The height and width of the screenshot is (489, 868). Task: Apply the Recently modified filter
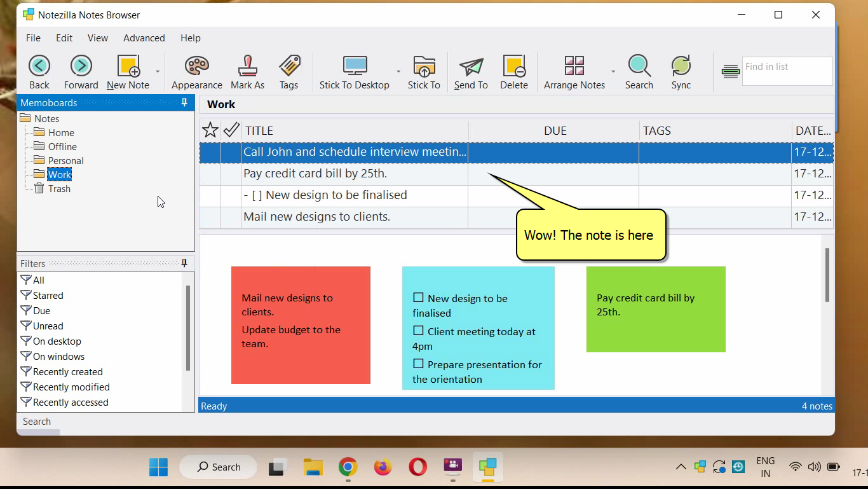tap(65, 387)
